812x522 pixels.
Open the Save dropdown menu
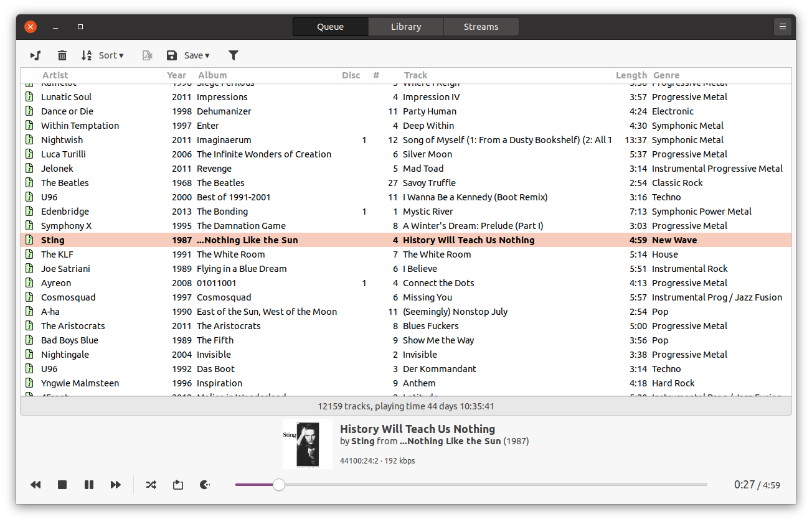tap(188, 55)
